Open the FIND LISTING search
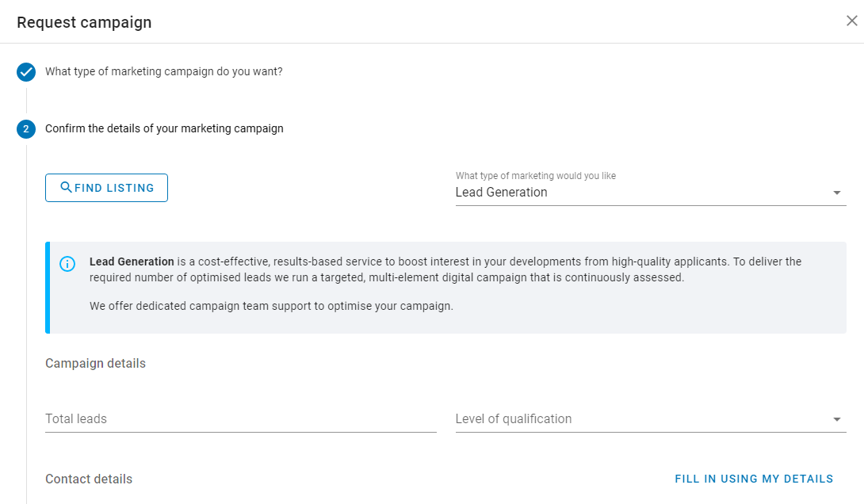Viewport: 864px width, 504px height. tap(106, 188)
